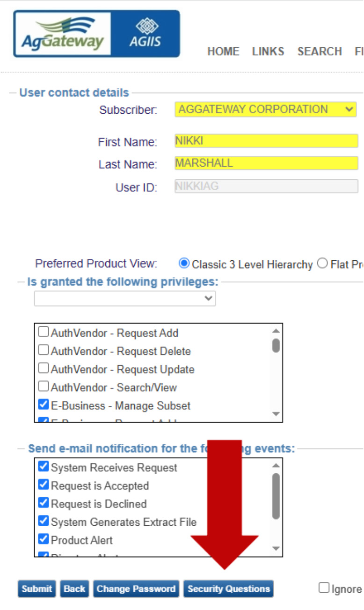The image size is (364, 610).
Task: Open the Subscriber dropdown
Action: pos(265,110)
